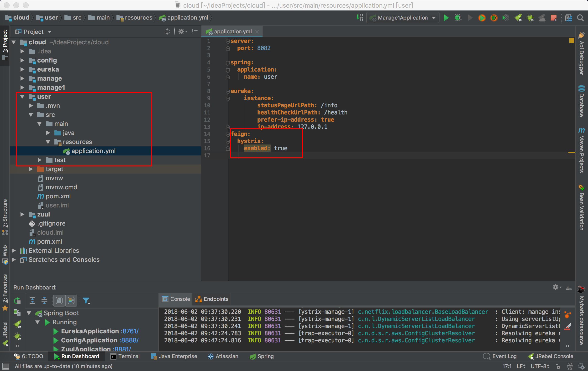Toggle group by type button in Run Dashboard

(59, 300)
